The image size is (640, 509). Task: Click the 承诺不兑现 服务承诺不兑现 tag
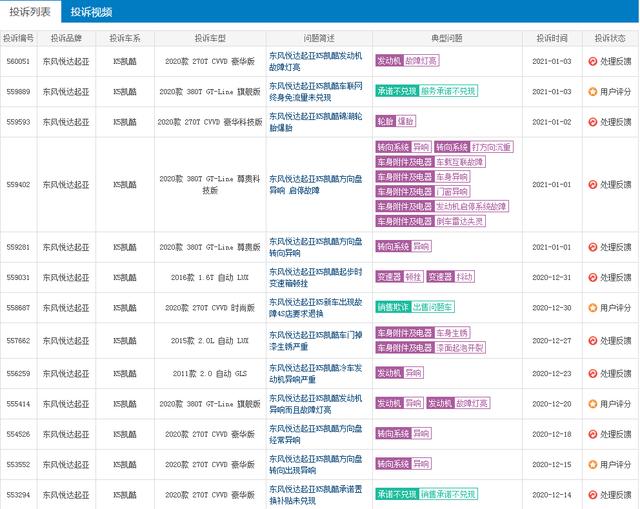click(x=427, y=91)
